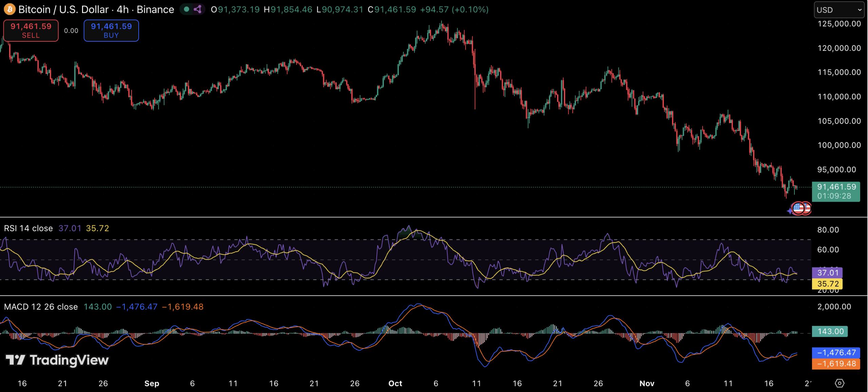Open the USD currency dropdown

839,10
